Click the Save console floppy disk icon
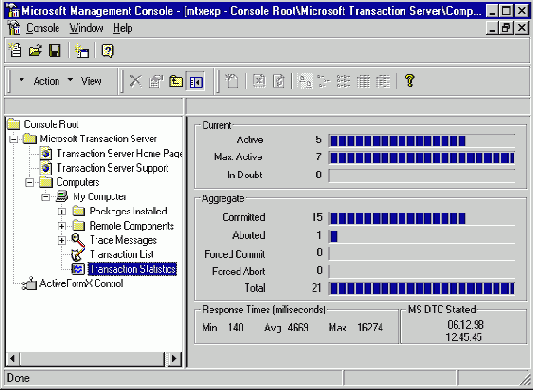 coord(55,51)
